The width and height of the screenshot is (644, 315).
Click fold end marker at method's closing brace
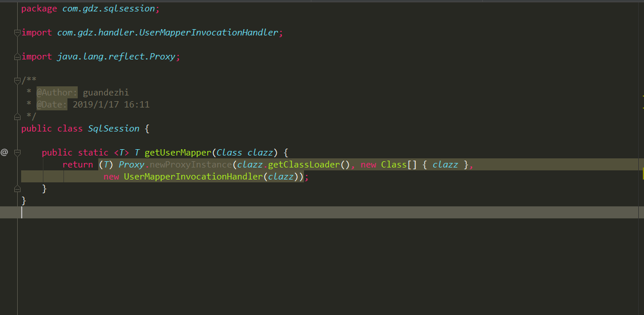coord(17,189)
